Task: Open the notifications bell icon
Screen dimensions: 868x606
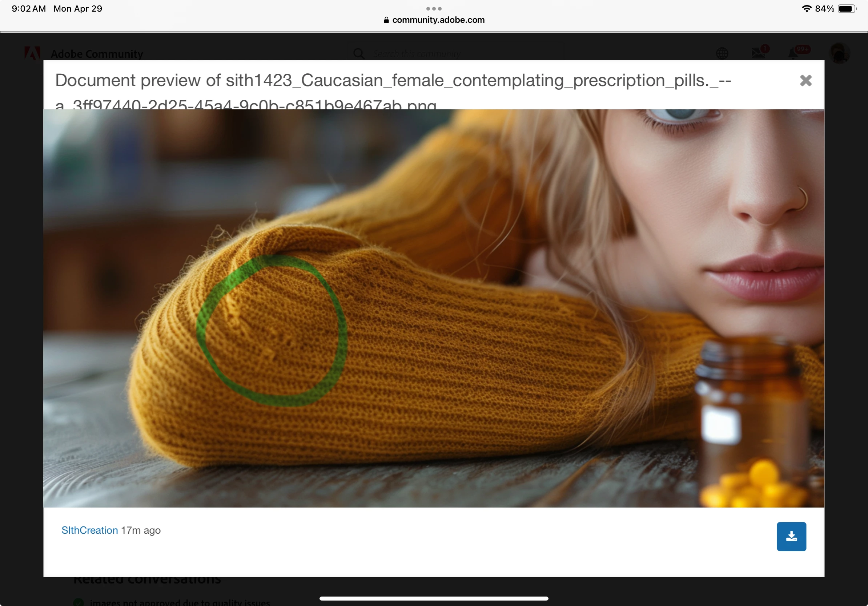Action: 794,53
